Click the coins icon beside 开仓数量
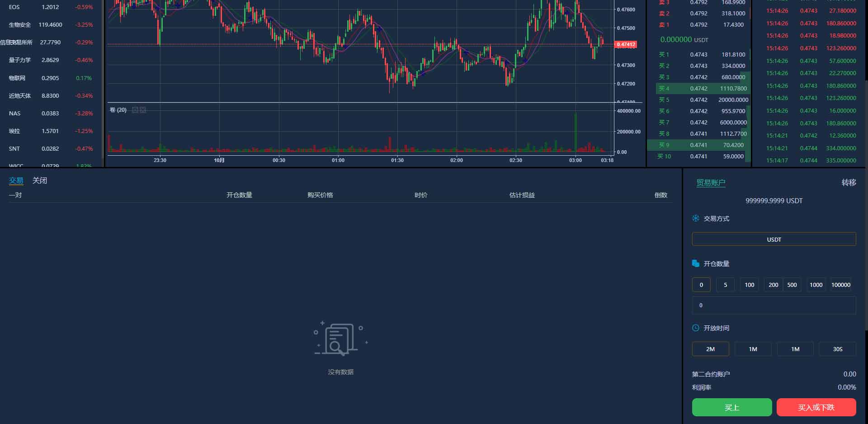This screenshot has height=424, width=868. click(696, 263)
